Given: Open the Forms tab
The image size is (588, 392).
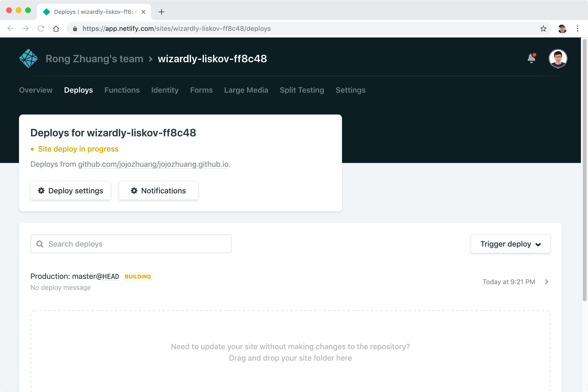Looking at the screenshot, I should click(201, 90).
